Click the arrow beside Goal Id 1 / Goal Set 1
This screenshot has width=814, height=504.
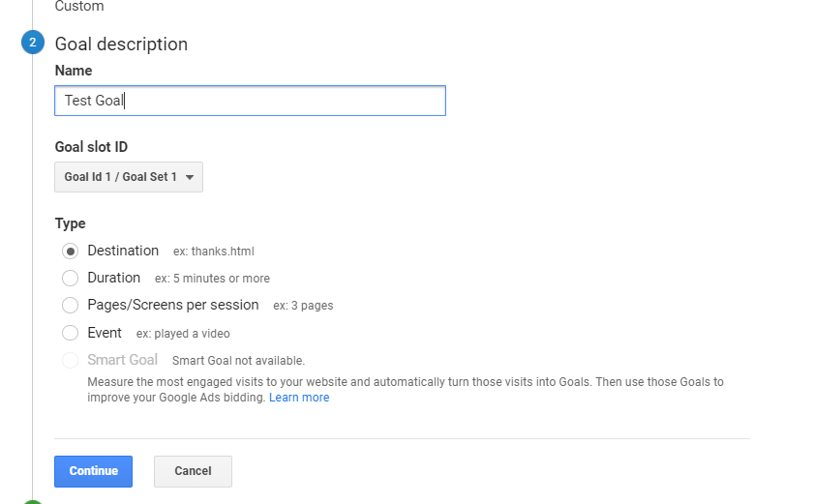point(190,178)
